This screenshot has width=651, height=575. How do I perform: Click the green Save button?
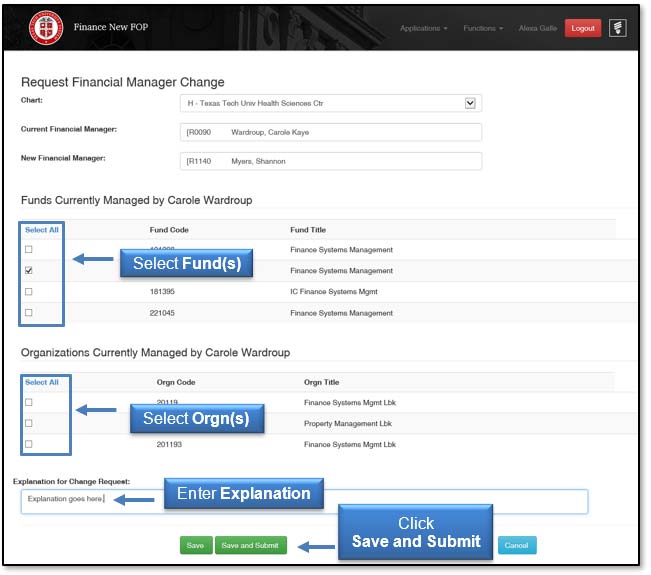(196, 546)
